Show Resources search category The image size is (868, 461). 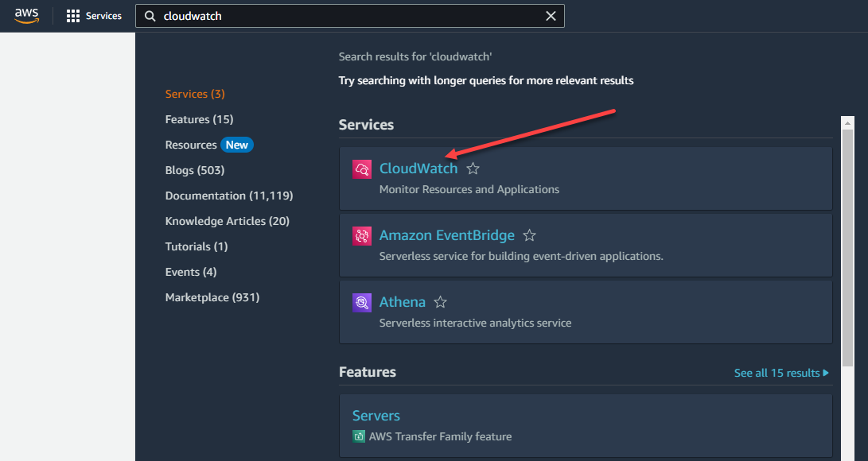click(191, 145)
